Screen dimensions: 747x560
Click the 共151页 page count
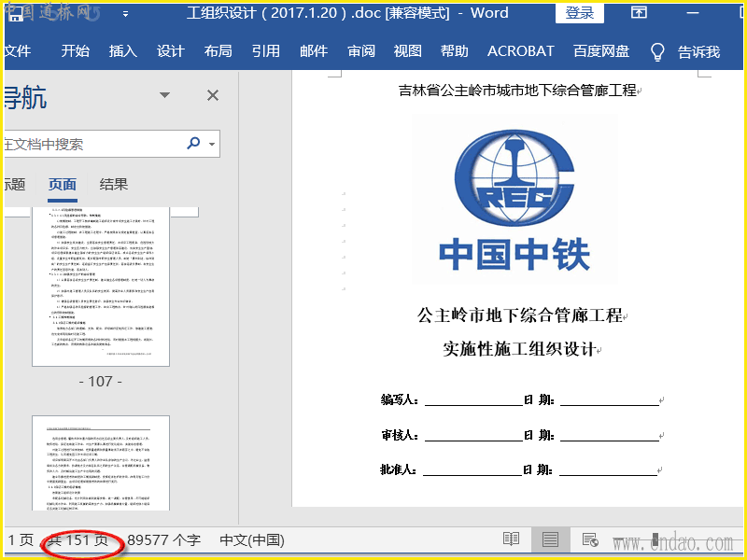coord(78,540)
